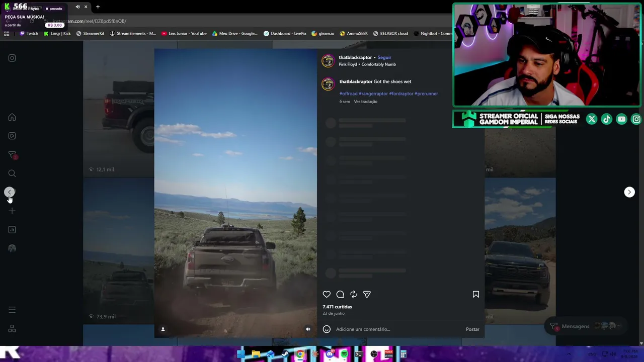
Task: Open the Instagram logo home link
Action: coord(12,58)
